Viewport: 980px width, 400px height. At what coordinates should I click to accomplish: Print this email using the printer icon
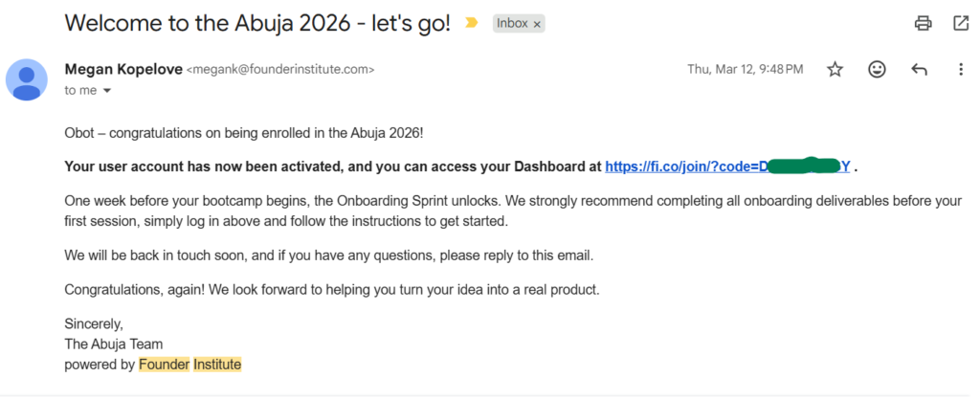923,23
